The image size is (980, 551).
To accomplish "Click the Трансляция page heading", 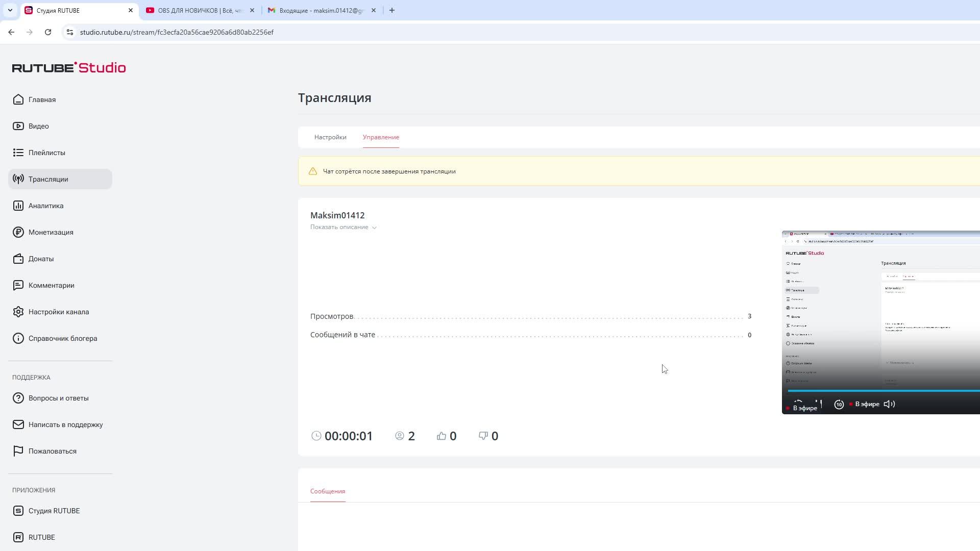I will pyautogui.click(x=335, y=97).
